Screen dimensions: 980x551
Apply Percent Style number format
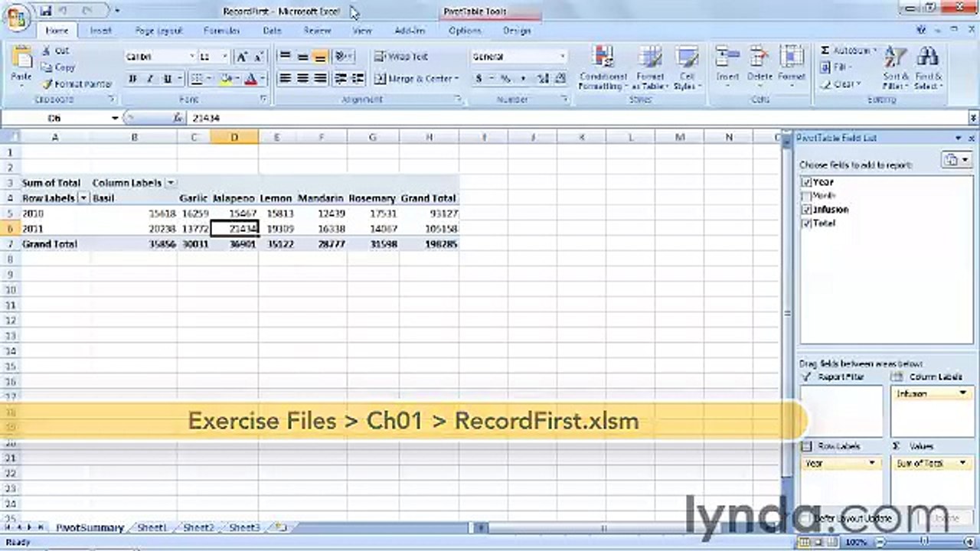point(505,79)
